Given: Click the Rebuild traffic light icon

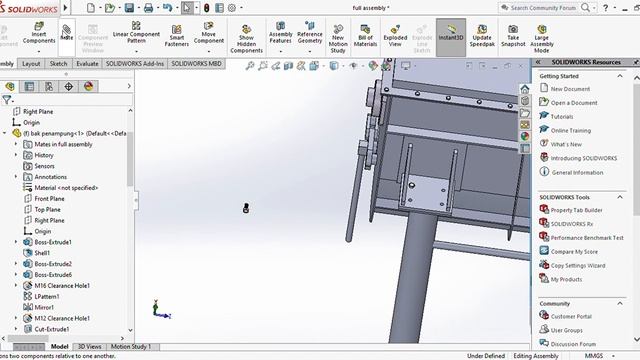Looking at the screenshot, I should (207, 8).
